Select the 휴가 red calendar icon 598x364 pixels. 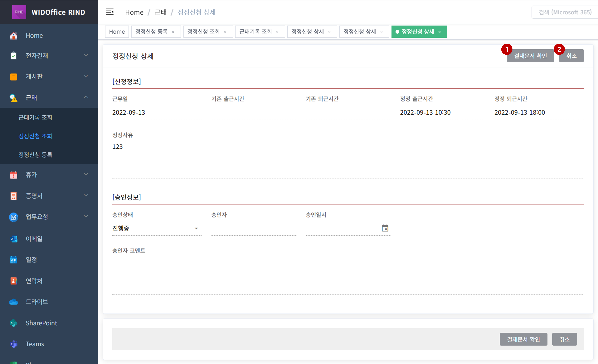tap(13, 175)
